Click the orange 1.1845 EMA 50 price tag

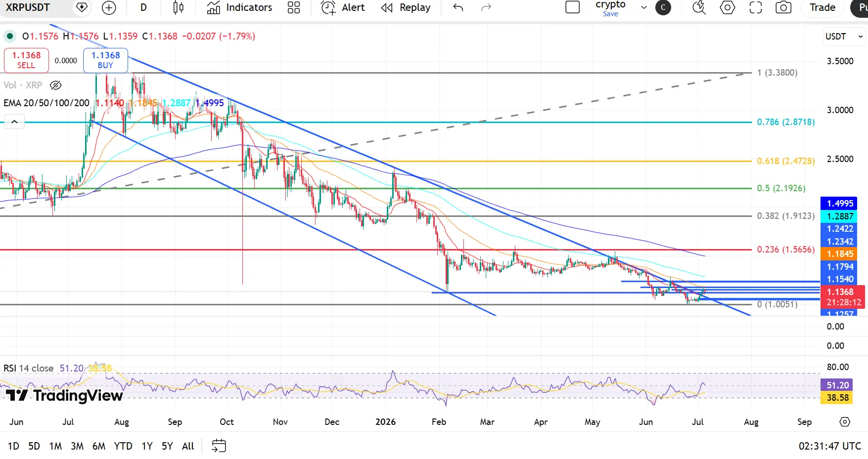coord(839,254)
